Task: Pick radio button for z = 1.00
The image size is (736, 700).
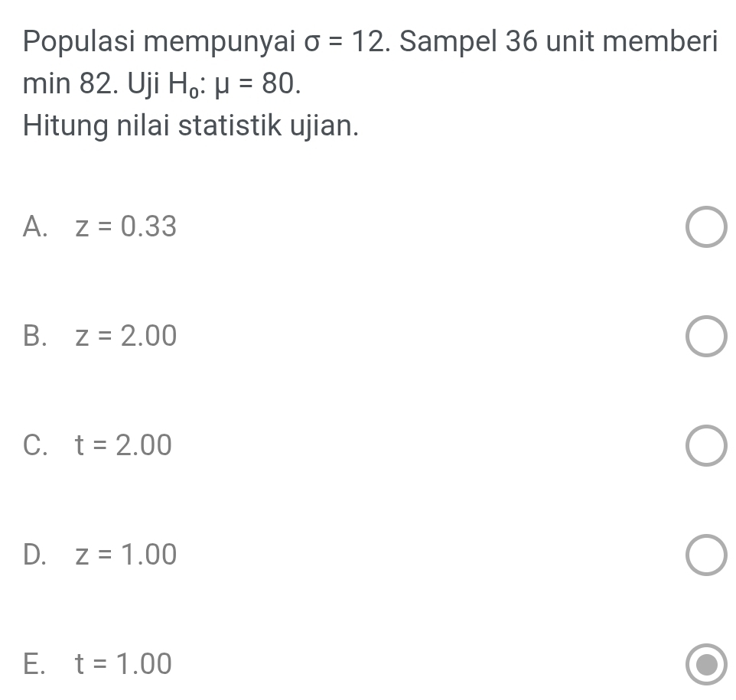Action: point(705,555)
